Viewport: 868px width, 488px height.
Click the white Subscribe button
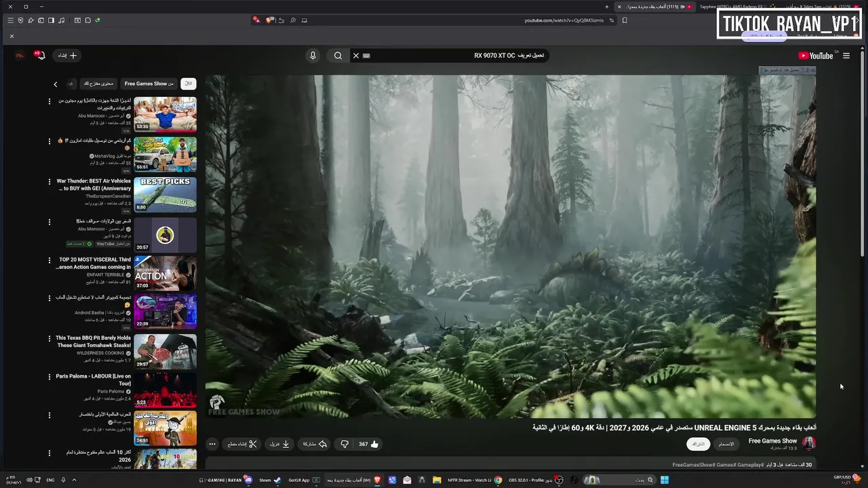tap(698, 444)
